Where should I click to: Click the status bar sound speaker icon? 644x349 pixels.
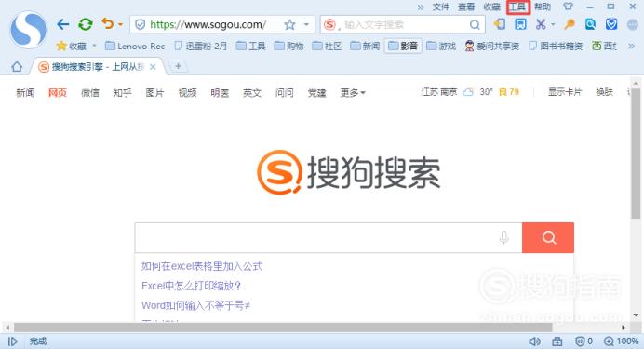[x=534, y=342]
